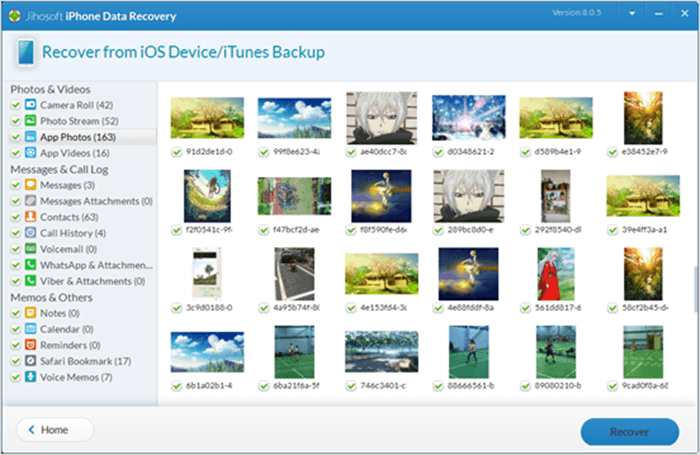Click the App Photos category icon
Image resolution: width=700 pixels, height=455 pixels.
(30, 137)
